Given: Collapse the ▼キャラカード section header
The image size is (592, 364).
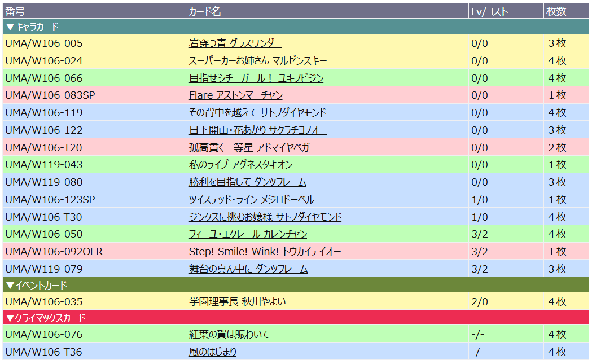Looking at the screenshot, I should (x=296, y=27).
